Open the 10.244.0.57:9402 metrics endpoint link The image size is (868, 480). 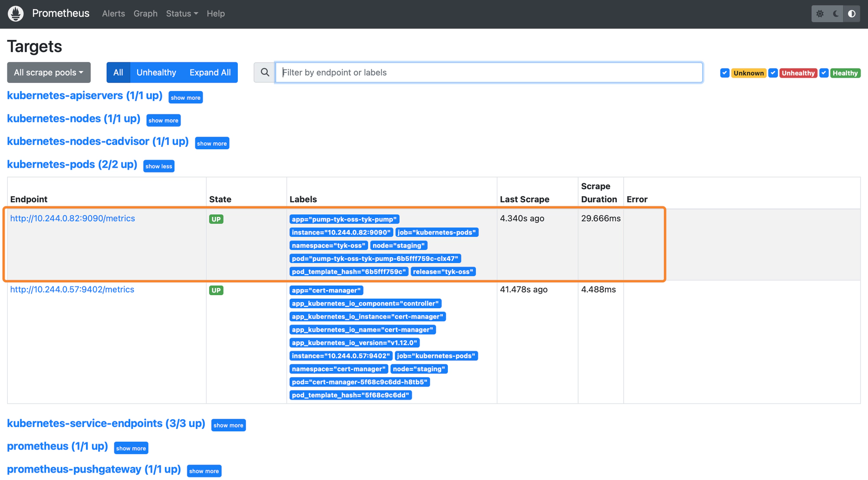[x=72, y=289]
